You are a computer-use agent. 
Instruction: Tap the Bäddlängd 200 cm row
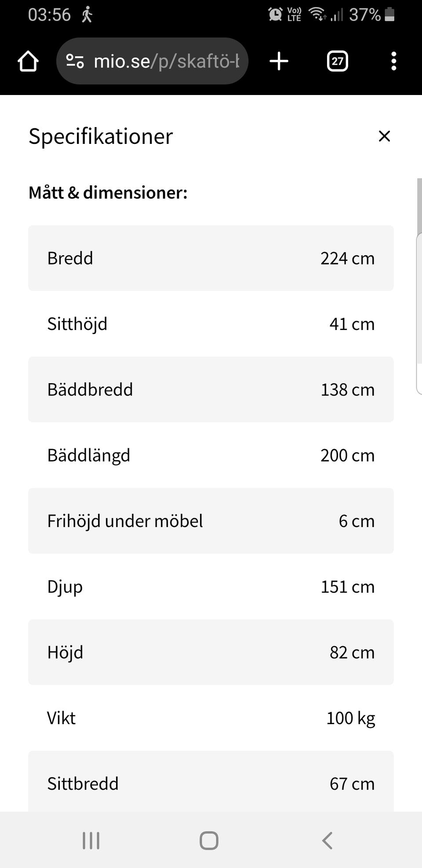coord(211,455)
